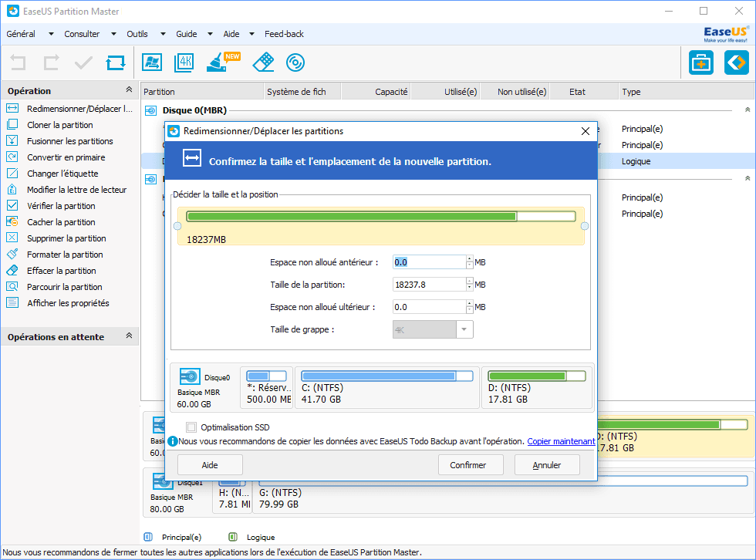Open the Outils menu arrow
This screenshot has width=756, height=560.
163,34
